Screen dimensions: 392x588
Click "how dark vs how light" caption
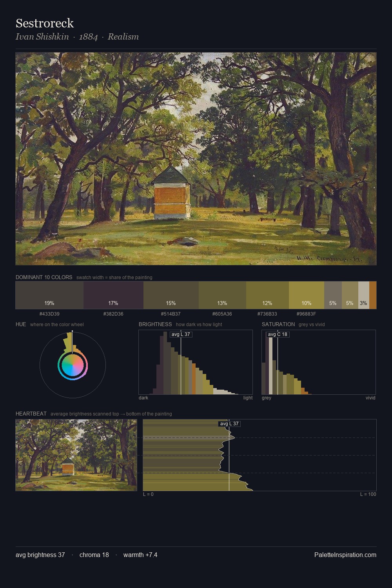(199, 325)
